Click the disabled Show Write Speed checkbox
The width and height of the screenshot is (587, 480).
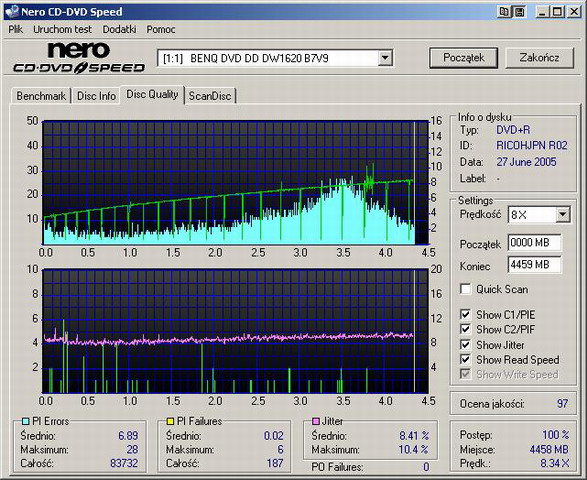(x=465, y=374)
